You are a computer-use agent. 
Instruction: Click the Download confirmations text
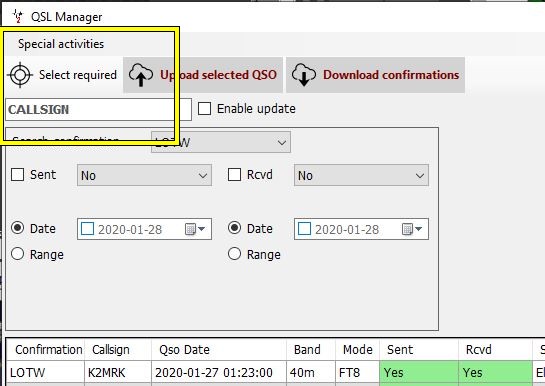[391, 75]
